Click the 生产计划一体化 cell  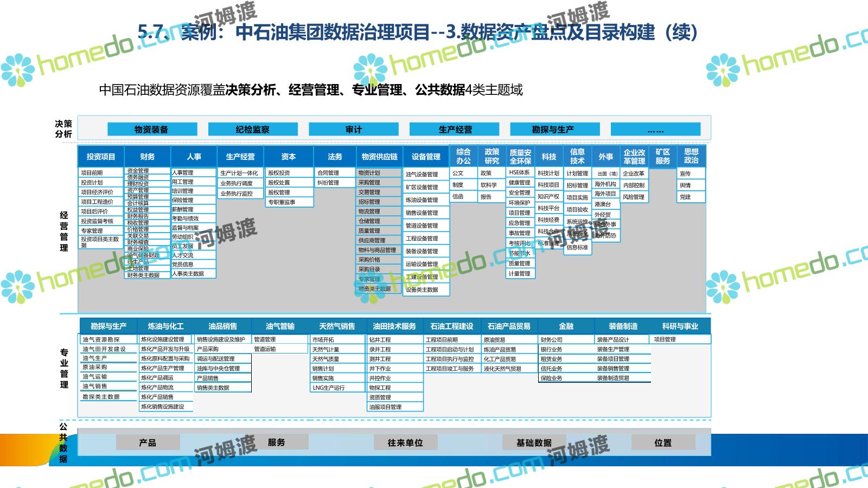pyautogui.click(x=240, y=173)
